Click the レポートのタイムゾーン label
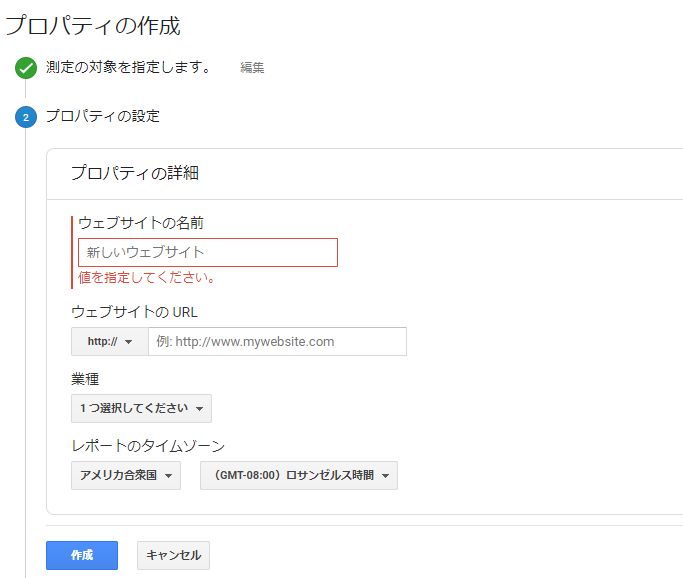 click(148, 446)
